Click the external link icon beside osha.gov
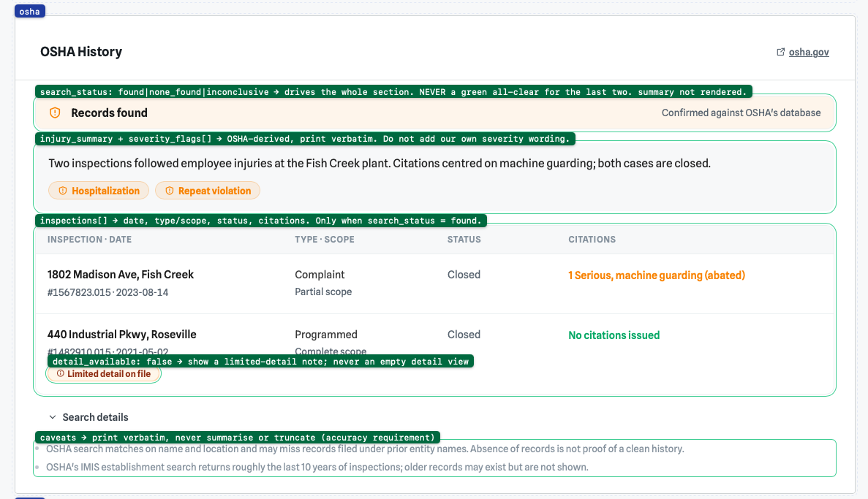The height and width of the screenshot is (499, 868). click(x=780, y=52)
